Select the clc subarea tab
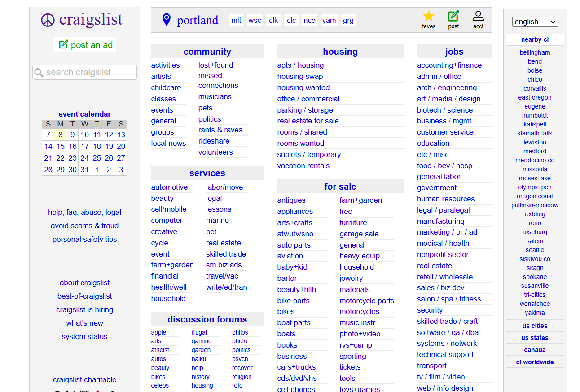This screenshot has height=392, width=580. [x=291, y=20]
